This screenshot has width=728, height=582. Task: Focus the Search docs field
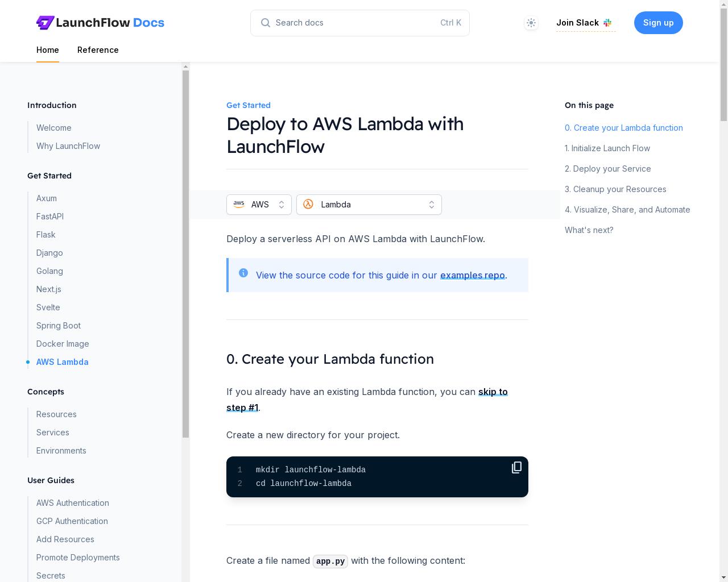pyautogui.click(x=360, y=23)
